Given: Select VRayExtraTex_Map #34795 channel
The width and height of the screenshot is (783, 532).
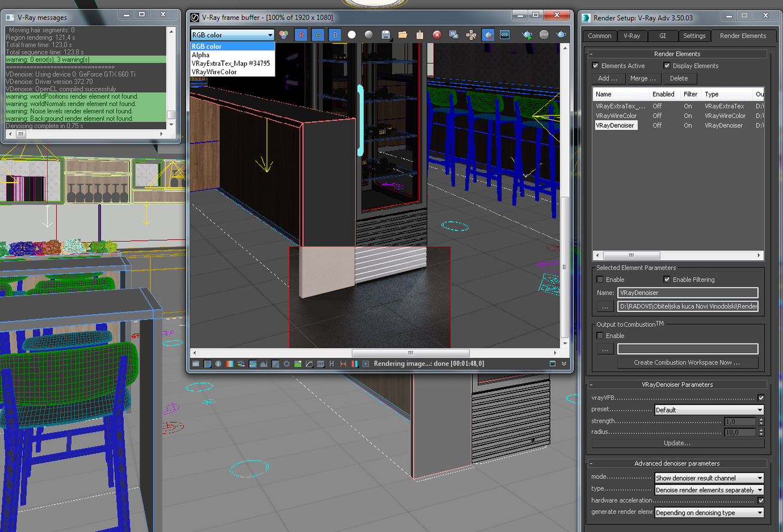Looking at the screenshot, I should pyautogui.click(x=232, y=63).
